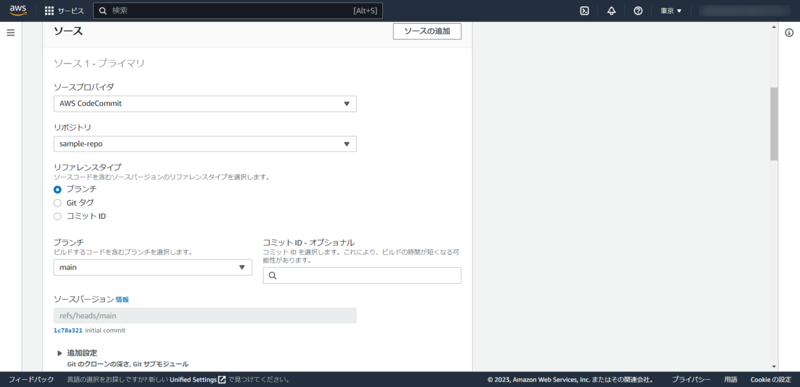Open the help question mark icon

tap(638, 11)
